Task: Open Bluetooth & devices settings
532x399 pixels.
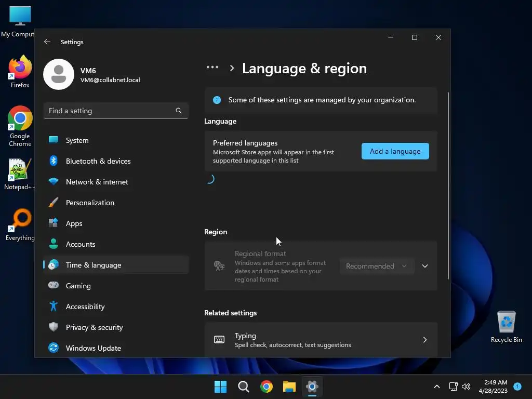Action: click(x=116, y=161)
